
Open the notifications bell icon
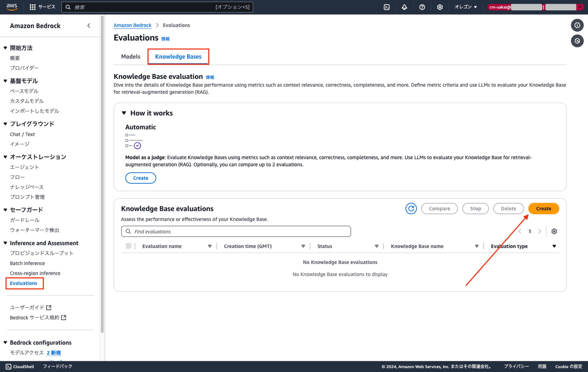[404, 7]
